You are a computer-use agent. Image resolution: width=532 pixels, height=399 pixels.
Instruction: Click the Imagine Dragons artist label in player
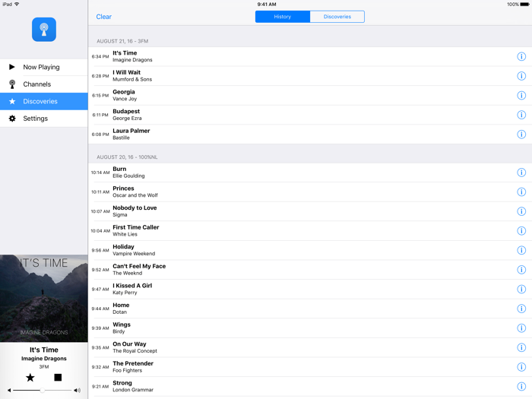coord(44,359)
